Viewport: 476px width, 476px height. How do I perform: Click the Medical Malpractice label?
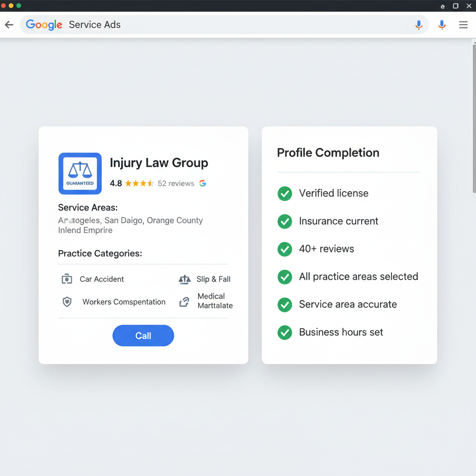215,301
